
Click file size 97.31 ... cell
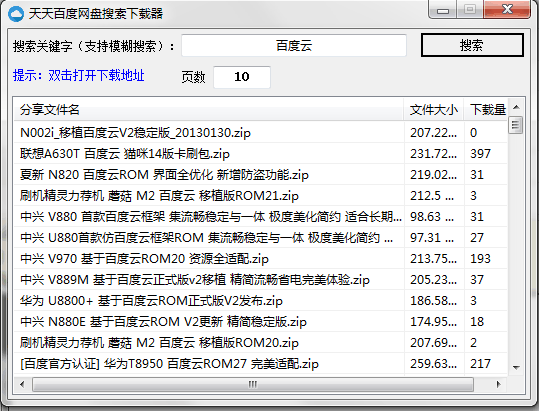[432, 237]
